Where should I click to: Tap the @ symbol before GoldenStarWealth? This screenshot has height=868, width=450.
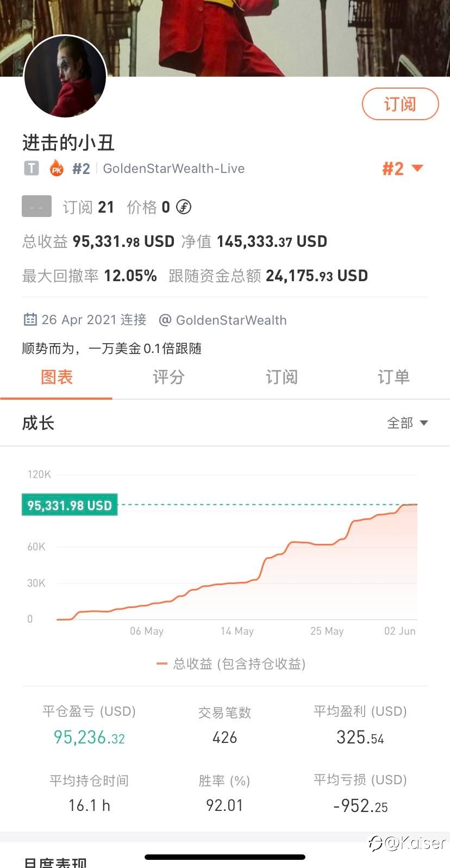point(165,320)
